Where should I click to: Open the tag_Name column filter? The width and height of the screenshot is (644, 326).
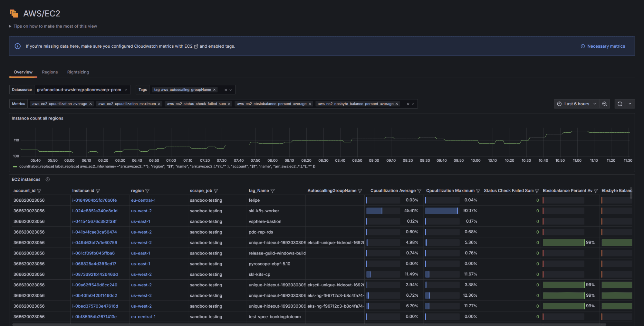pyautogui.click(x=273, y=190)
